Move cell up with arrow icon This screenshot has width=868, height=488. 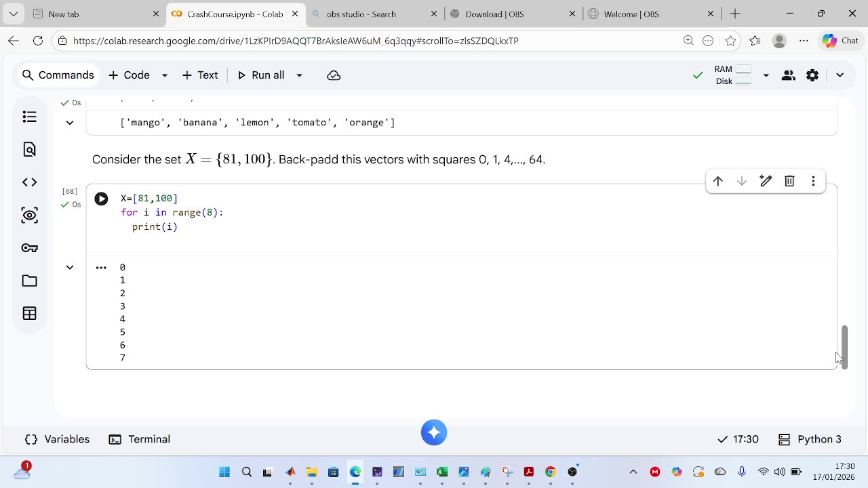718,181
